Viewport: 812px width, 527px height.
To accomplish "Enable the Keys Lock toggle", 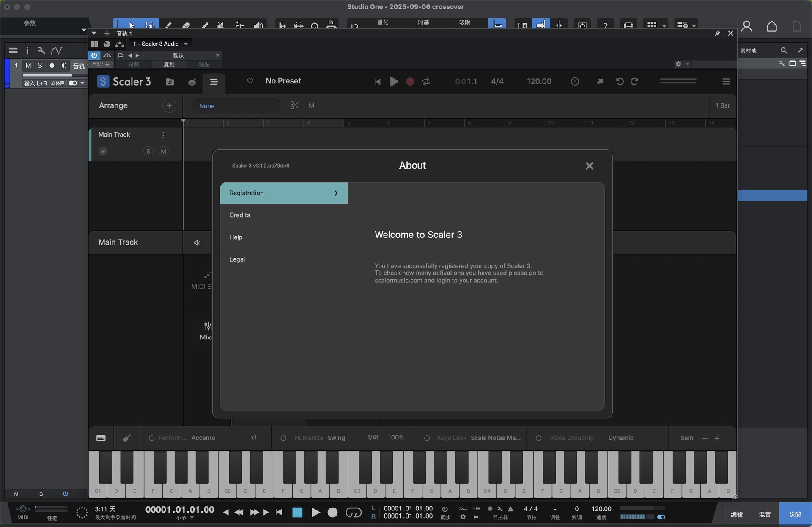I will (x=427, y=438).
